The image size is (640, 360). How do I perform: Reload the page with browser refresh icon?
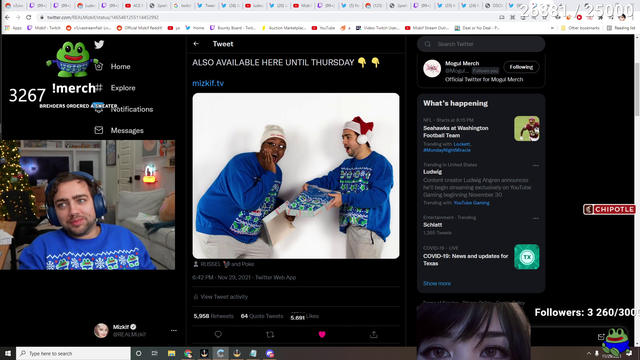click(x=29, y=18)
